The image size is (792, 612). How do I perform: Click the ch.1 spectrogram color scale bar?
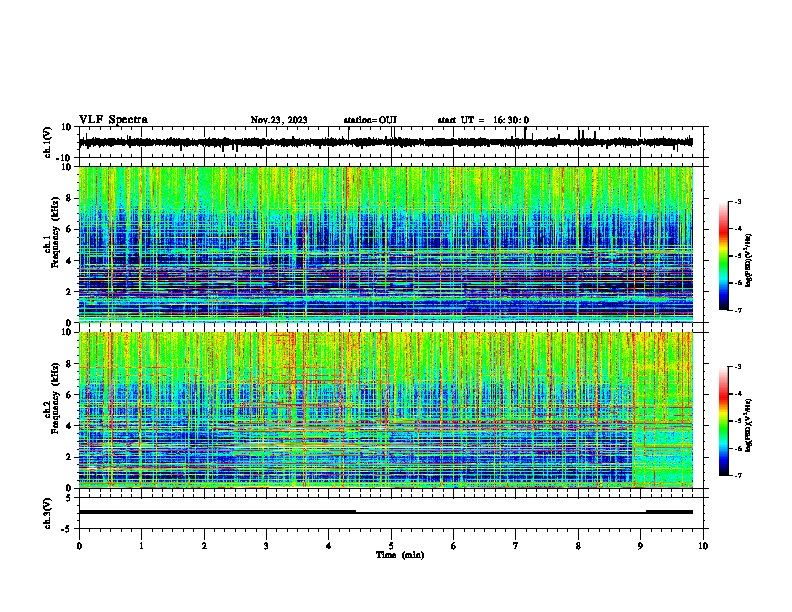pyautogui.click(x=724, y=256)
